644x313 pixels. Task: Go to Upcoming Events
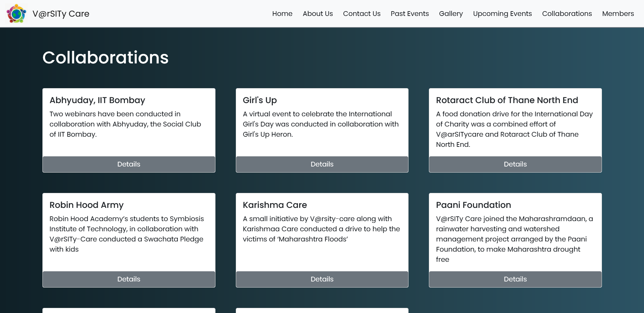click(x=503, y=14)
